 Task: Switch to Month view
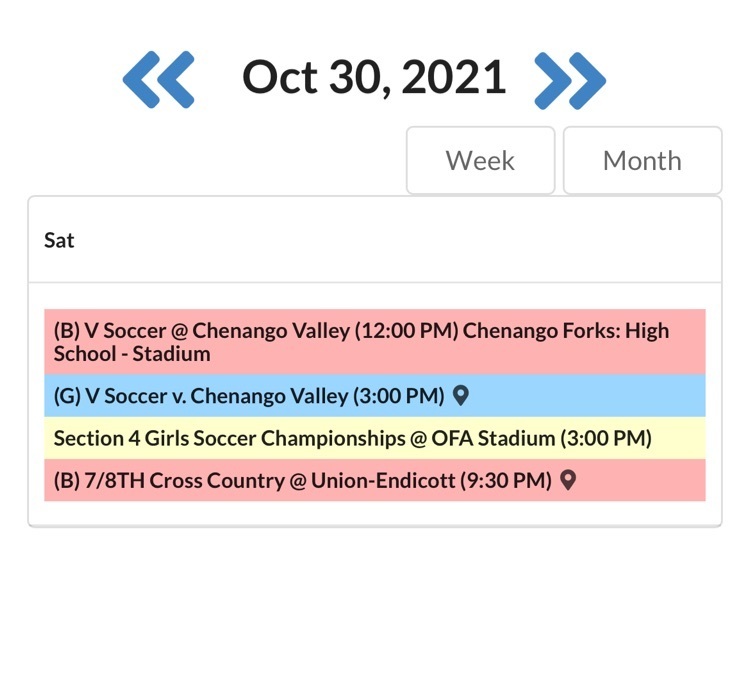(x=642, y=160)
